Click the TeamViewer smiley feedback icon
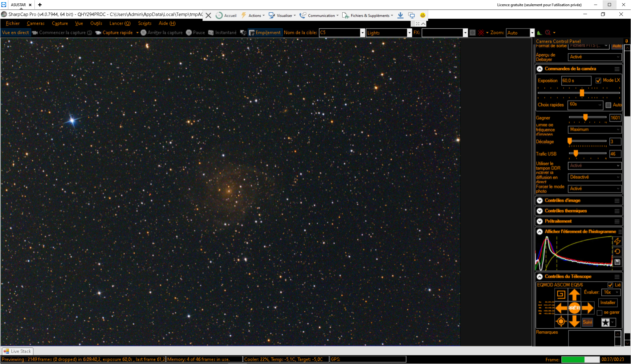631x364 pixels. (x=423, y=15)
